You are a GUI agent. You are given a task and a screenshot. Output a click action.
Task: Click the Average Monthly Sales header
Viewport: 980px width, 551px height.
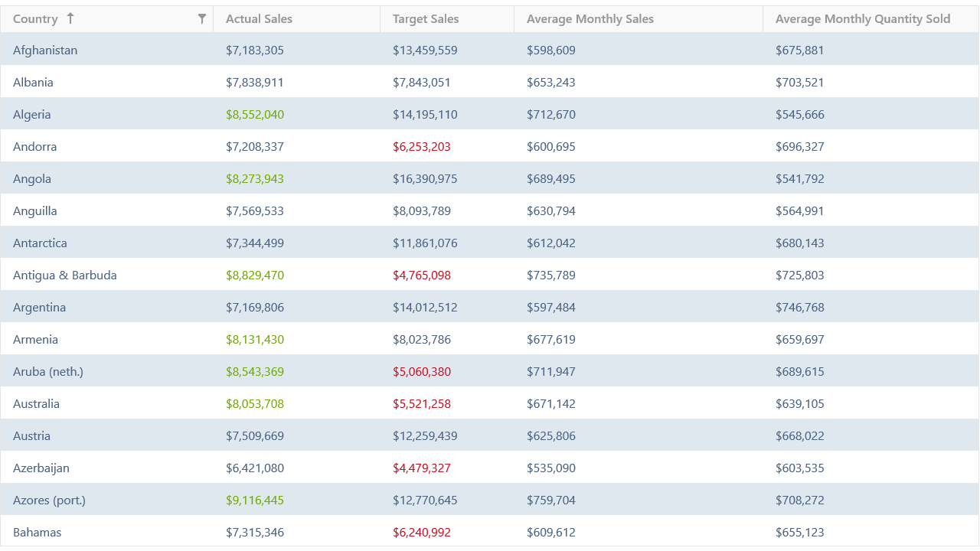[590, 19]
